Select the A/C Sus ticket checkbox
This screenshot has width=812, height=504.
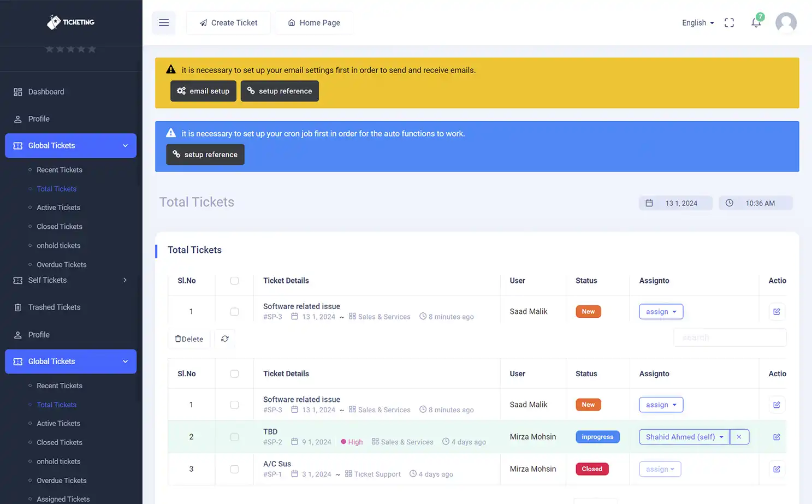click(x=234, y=469)
